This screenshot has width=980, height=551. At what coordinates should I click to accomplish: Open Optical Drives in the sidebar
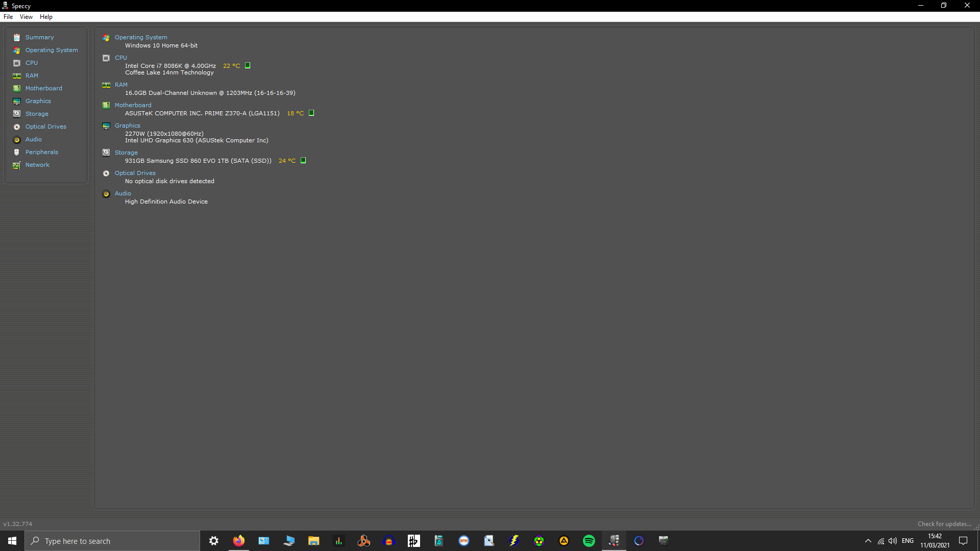[x=46, y=127]
